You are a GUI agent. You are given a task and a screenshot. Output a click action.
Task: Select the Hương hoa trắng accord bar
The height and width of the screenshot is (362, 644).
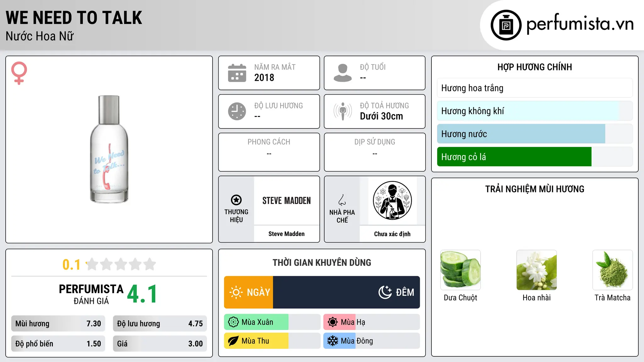(x=535, y=88)
